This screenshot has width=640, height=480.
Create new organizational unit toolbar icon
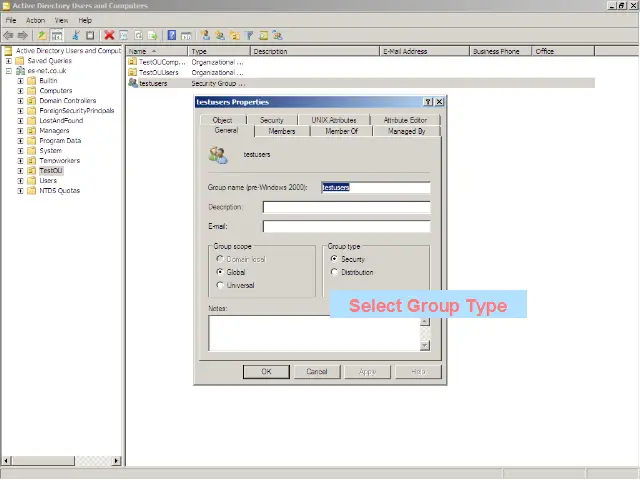[x=235, y=36]
